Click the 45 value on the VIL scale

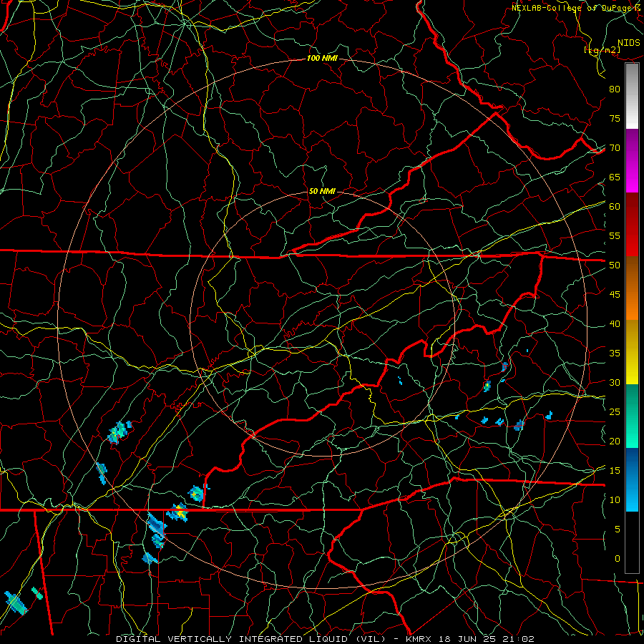615,295
